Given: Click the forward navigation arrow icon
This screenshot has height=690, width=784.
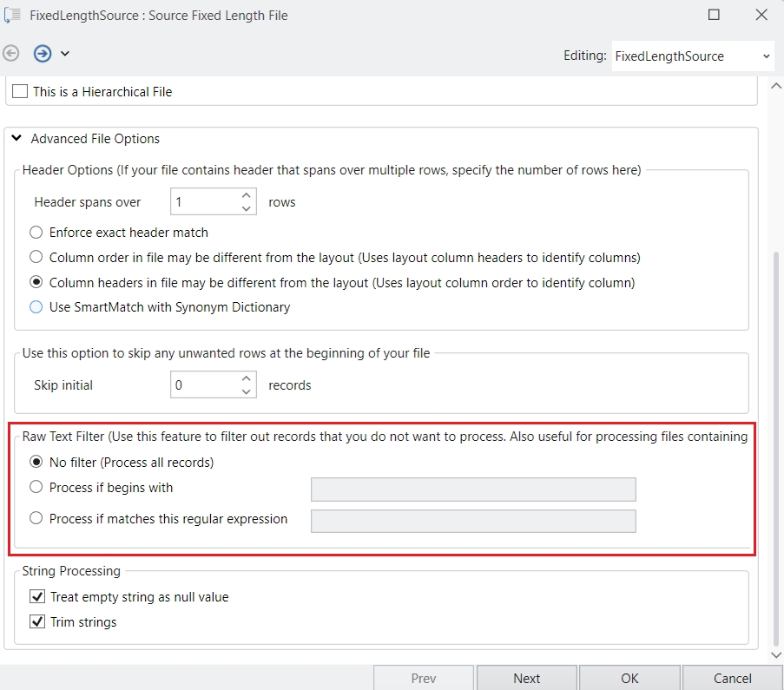Looking at the screenshot, I should tap(43, 54).
